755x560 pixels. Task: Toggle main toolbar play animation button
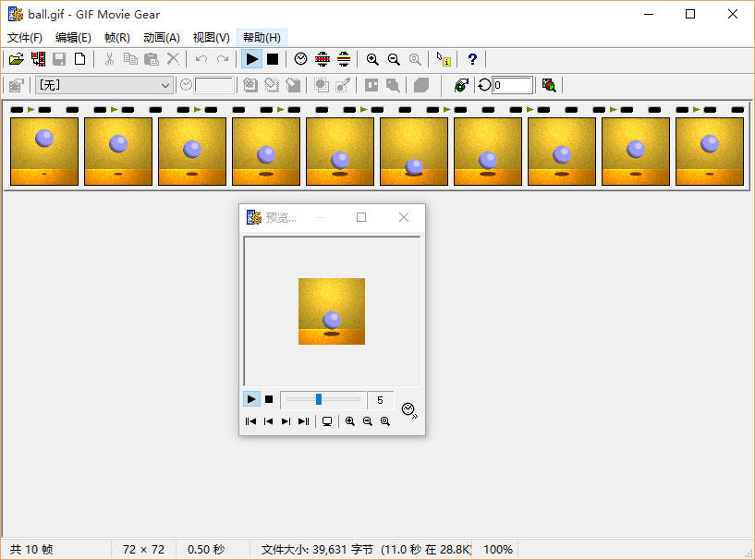point(251,59)
